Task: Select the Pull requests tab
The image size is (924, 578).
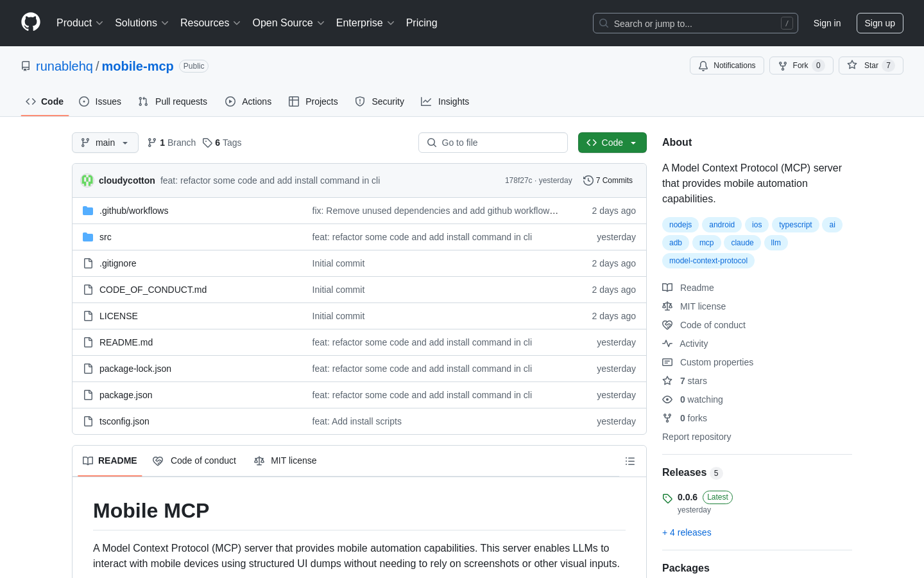Action: 173,101
